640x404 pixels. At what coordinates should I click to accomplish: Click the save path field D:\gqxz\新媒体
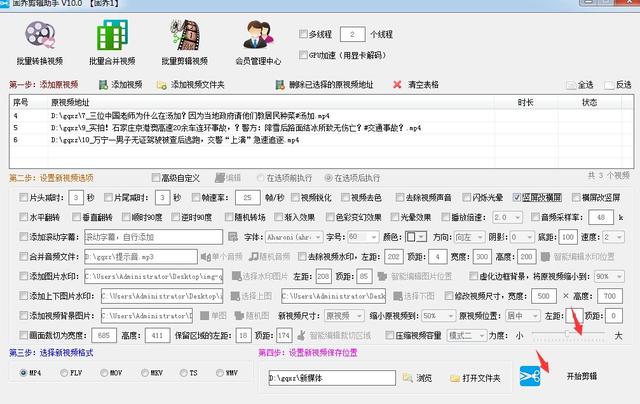click(332, 378)
